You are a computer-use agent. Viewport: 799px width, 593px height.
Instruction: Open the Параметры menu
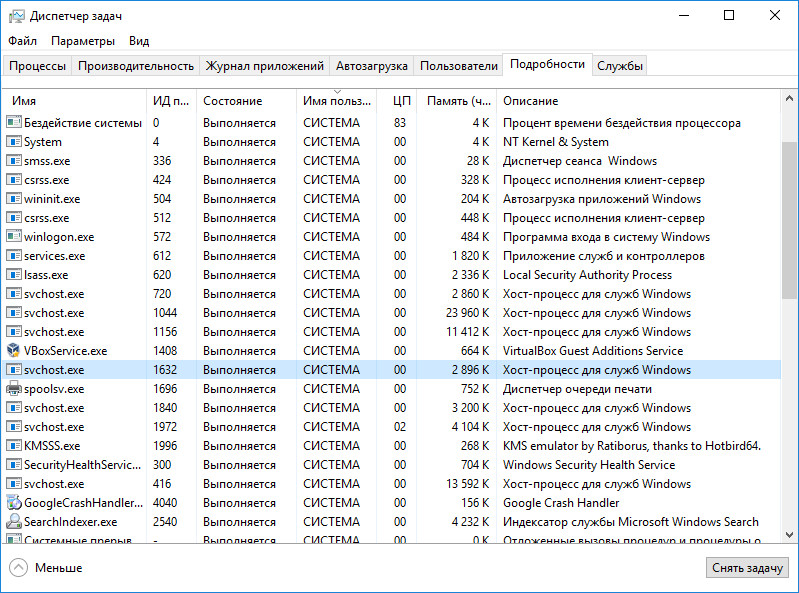(83, 41)
